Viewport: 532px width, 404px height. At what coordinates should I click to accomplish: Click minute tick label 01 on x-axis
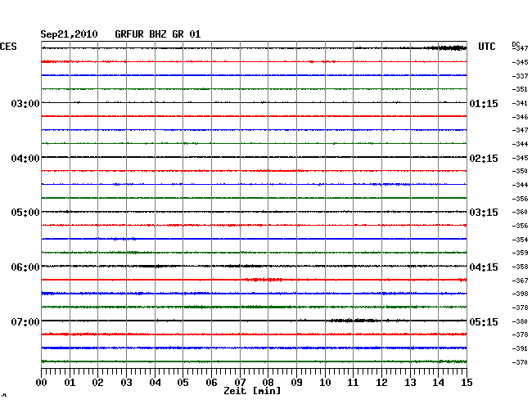tap(70, 382)
